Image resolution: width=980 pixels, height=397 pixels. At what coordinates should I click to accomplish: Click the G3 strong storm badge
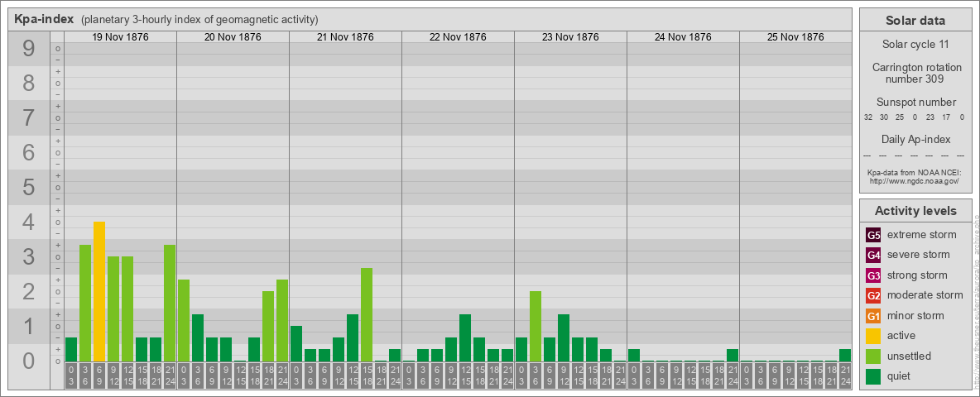[x=873, y=275]
